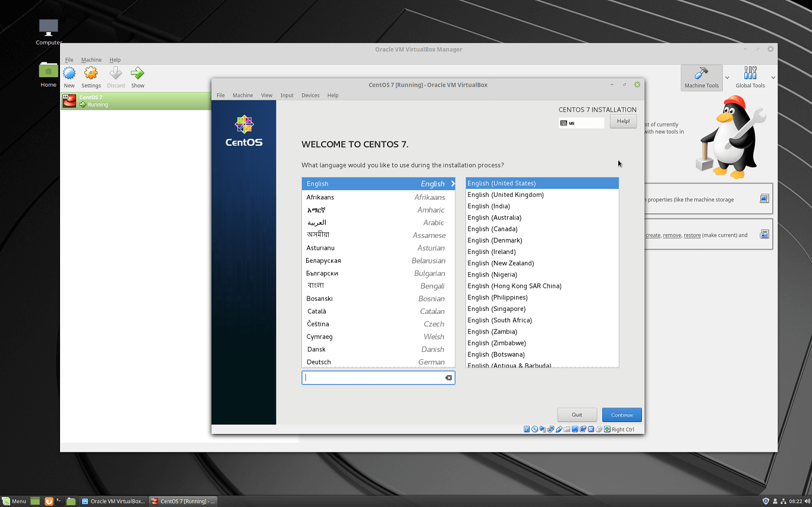Toggle mouse integration via status bar icon
This screenshot has height=507, width=812.
[x=599, y=429]
